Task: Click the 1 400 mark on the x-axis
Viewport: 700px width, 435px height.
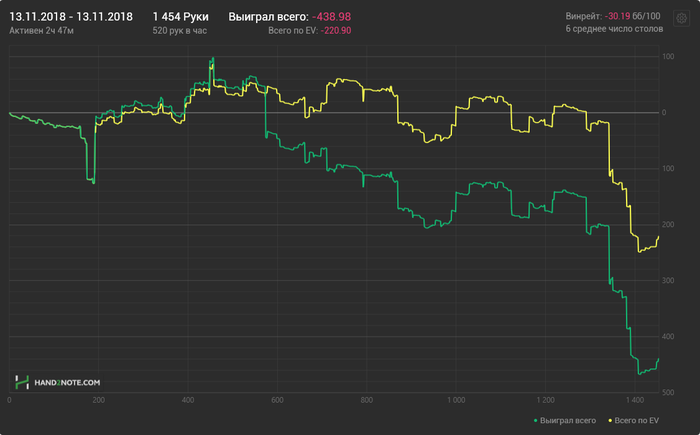Action: tap(635, 400)
